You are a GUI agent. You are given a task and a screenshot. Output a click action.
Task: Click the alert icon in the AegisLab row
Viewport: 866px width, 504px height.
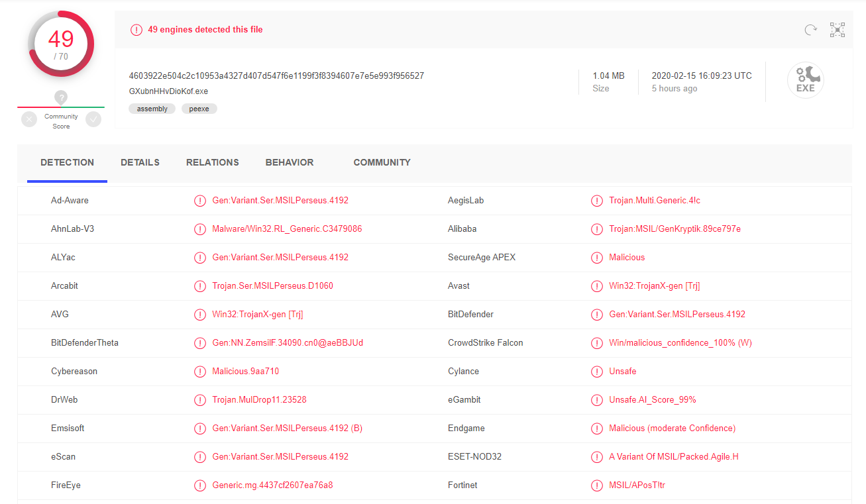597,201
